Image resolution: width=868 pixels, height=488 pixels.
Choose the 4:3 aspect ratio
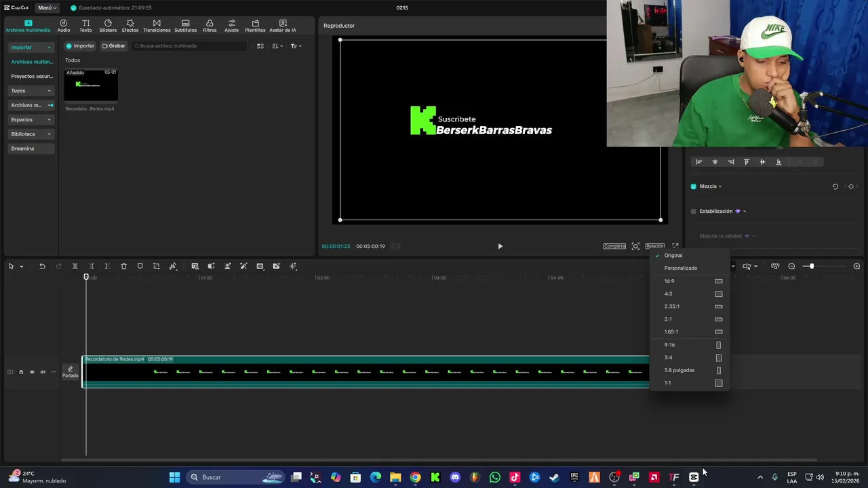click(x=690, y=293)
